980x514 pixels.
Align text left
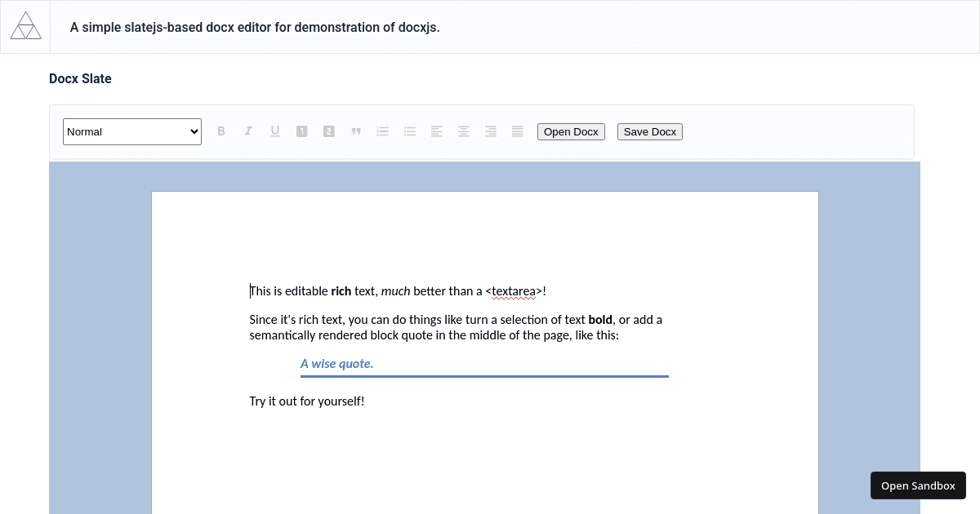coord(437,131)
